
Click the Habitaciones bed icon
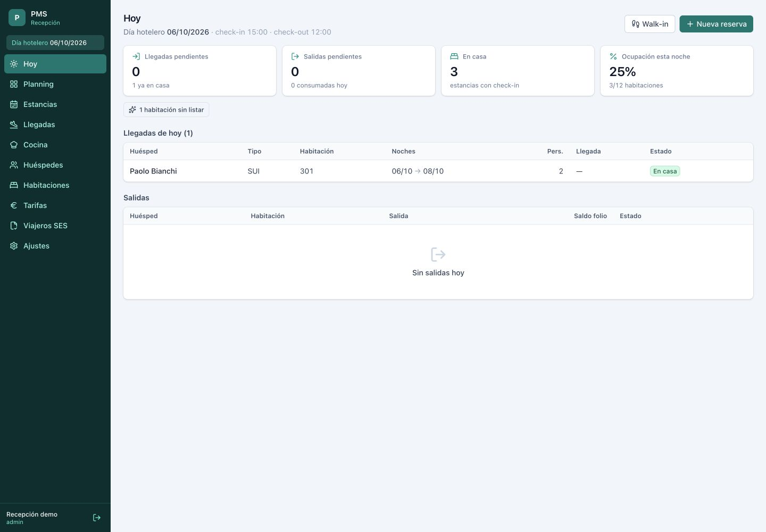(x=14, y=185)
